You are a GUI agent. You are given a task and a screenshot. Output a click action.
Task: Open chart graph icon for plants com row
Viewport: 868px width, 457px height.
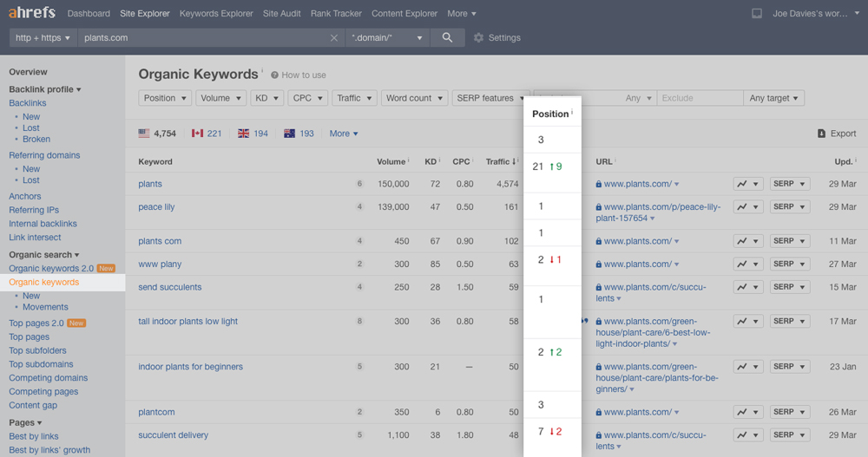[x=748, y=241]
